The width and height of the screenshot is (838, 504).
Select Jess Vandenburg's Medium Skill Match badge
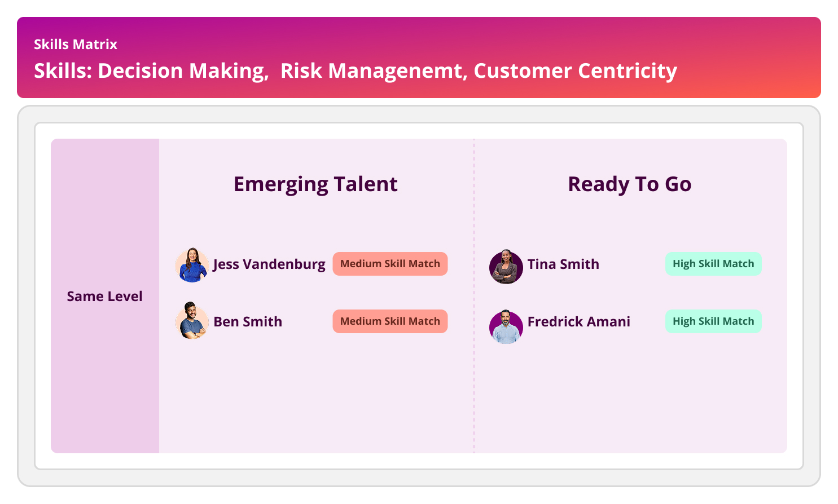click(390, 264)
